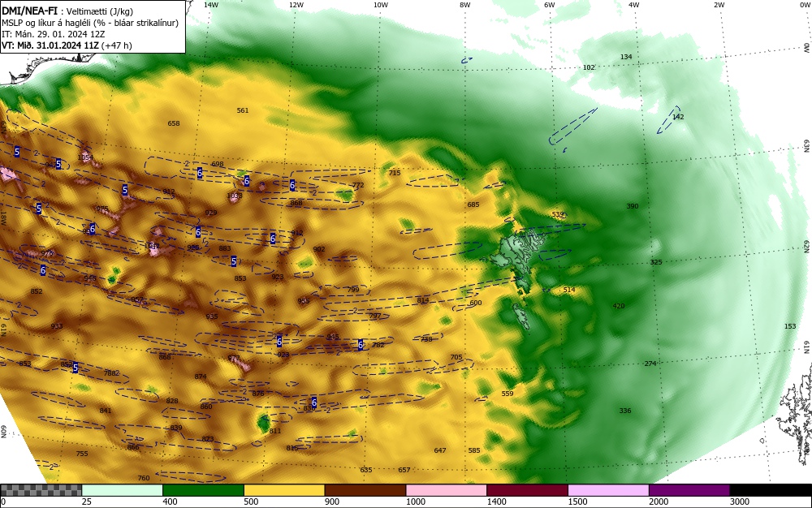
Task: Click the map value 420
Action: pyautogui.click(x=618, y=306)
